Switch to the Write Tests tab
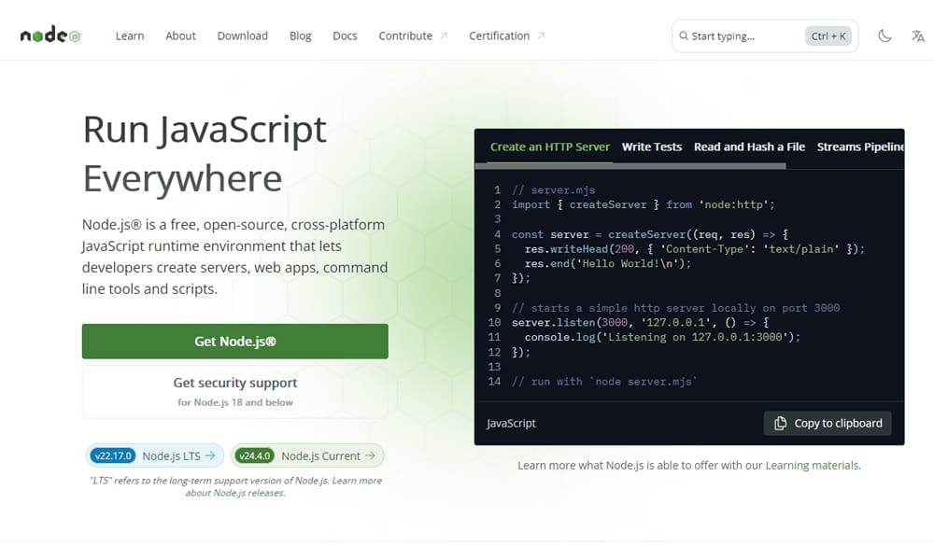Image resolution: width=934 pixels, height=560 pixels. 651,147
